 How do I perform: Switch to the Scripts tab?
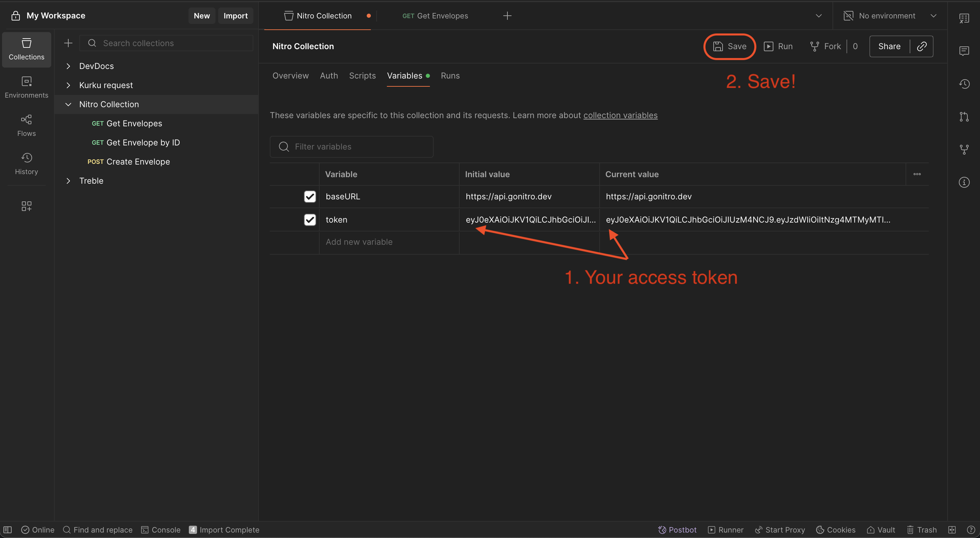pos(362,76)
